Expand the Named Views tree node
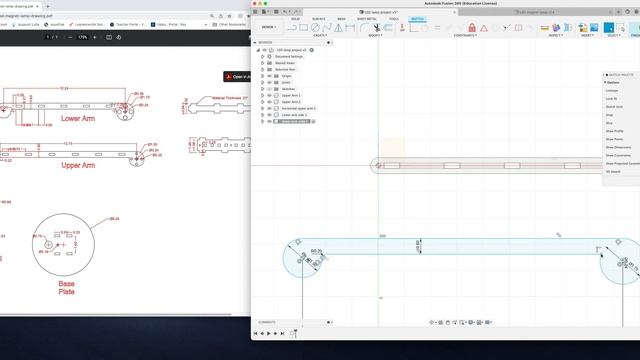The height and width of the screenshot is (360, 640). 262,63
